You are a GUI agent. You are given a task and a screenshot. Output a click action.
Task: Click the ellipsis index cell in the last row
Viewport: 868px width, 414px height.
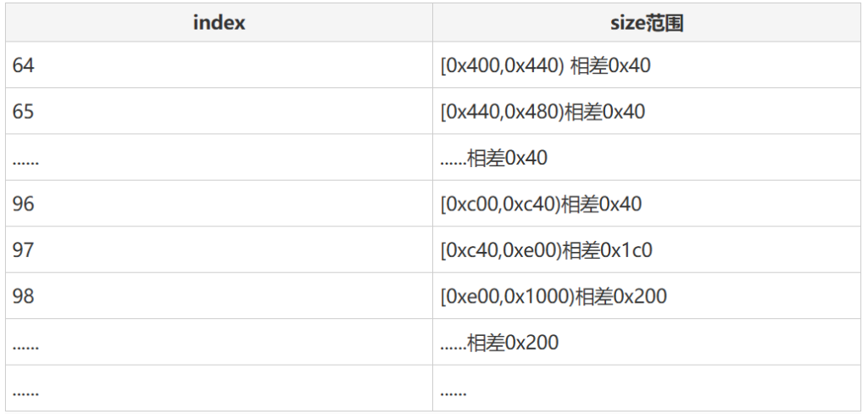[x=26, y=390]
